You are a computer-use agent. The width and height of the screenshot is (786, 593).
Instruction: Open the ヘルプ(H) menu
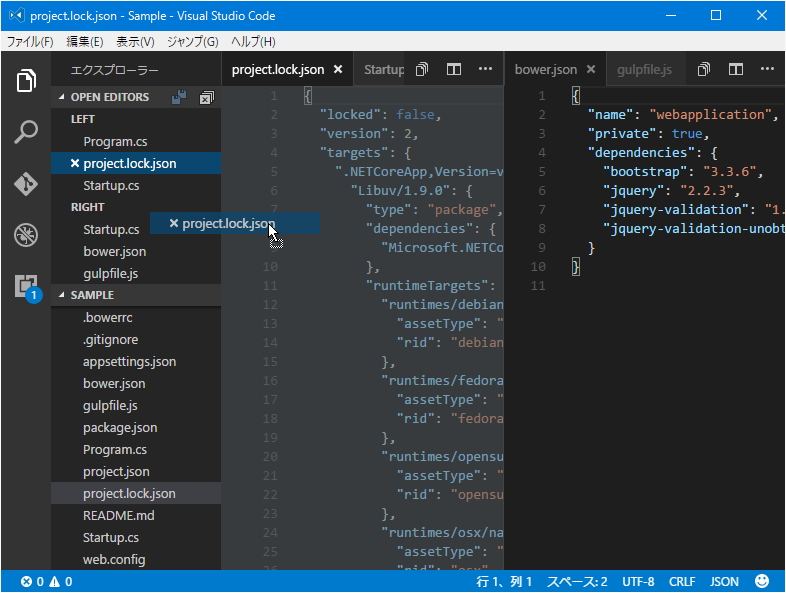click(253, 42)
